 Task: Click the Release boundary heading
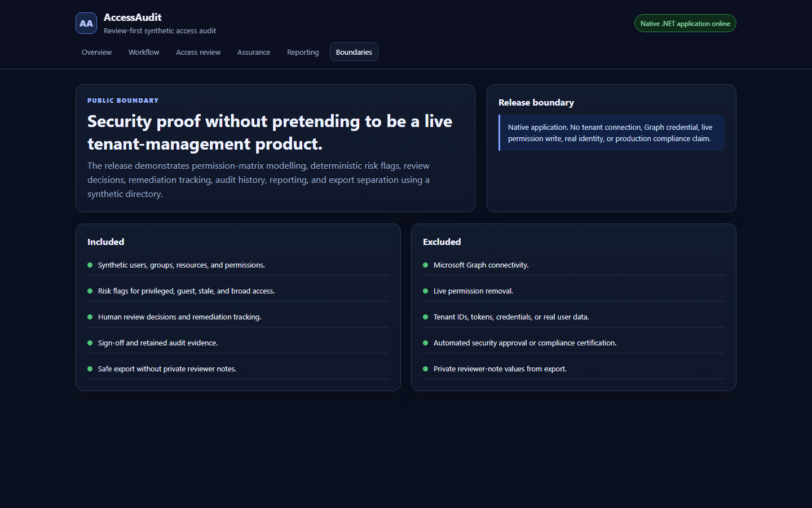pos(536,103)
